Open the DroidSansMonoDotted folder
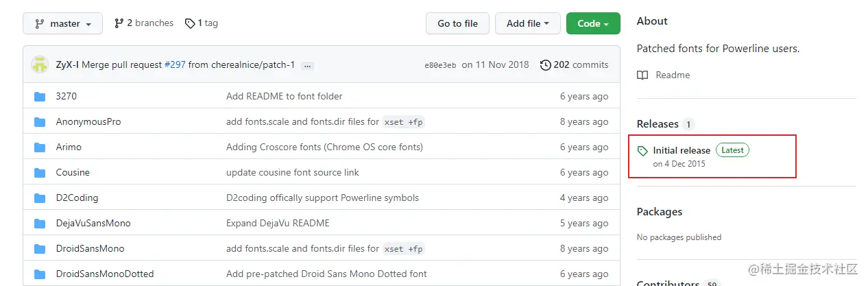The width and height of the screenshot is (868, 286). click(x=105, y=274)
